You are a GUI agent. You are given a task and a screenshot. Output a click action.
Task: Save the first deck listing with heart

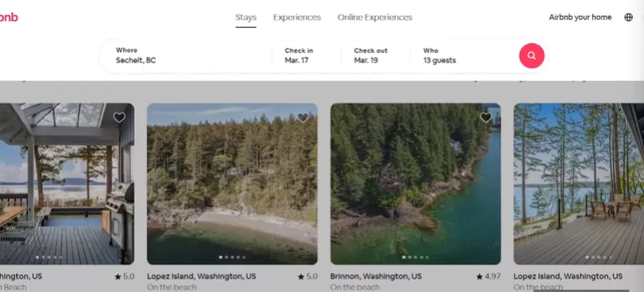[x=119, y=118]
